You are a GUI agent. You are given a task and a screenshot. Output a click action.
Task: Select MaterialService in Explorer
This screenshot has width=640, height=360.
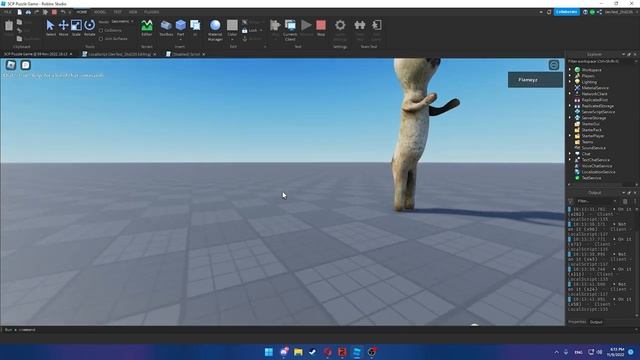coord(595,88)
